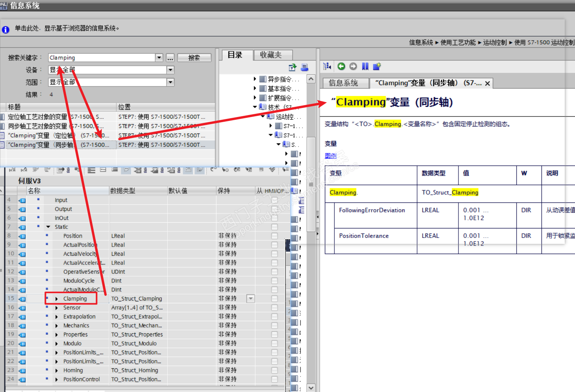
Task: Tick the HMI checkbox in the Extrapolation row
Action: coord(275,316)
